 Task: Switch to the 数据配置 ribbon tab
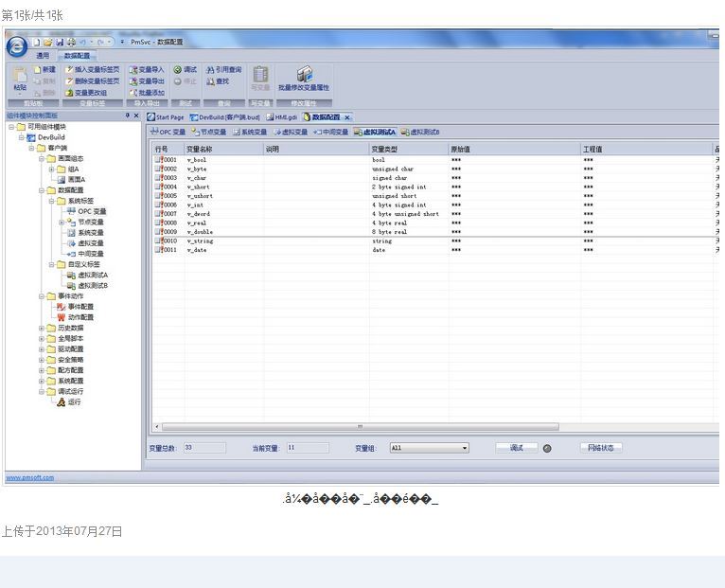[x=77, y=56]
